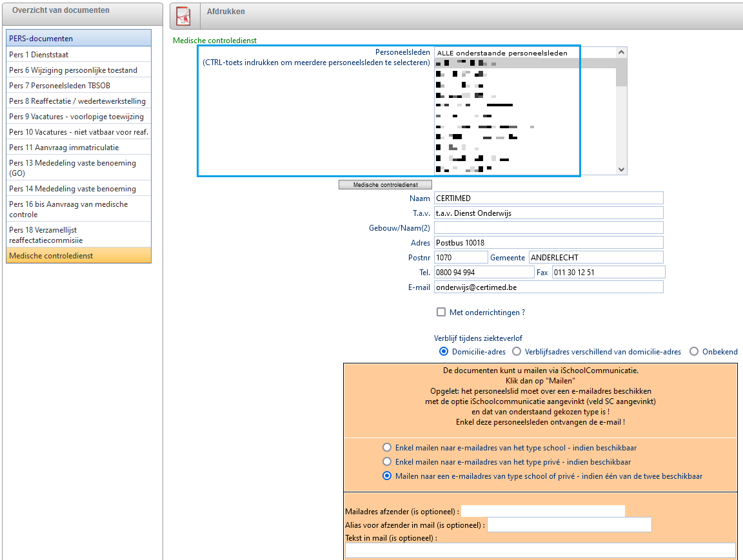Select Pers 11 Aanvraag immatriculatie

tap(78, 148)
